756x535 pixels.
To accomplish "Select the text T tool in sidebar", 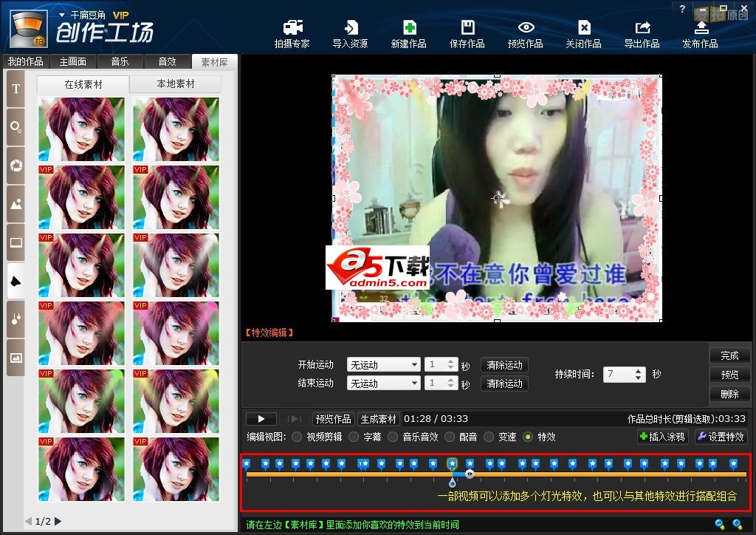I will pos(16,89).
